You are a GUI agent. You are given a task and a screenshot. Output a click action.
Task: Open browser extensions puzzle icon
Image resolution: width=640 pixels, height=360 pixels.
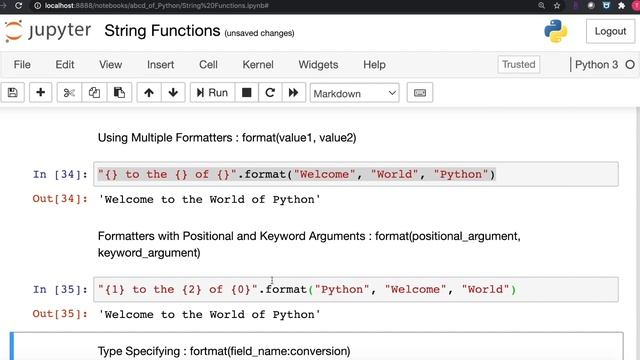[x=622, y=6]
